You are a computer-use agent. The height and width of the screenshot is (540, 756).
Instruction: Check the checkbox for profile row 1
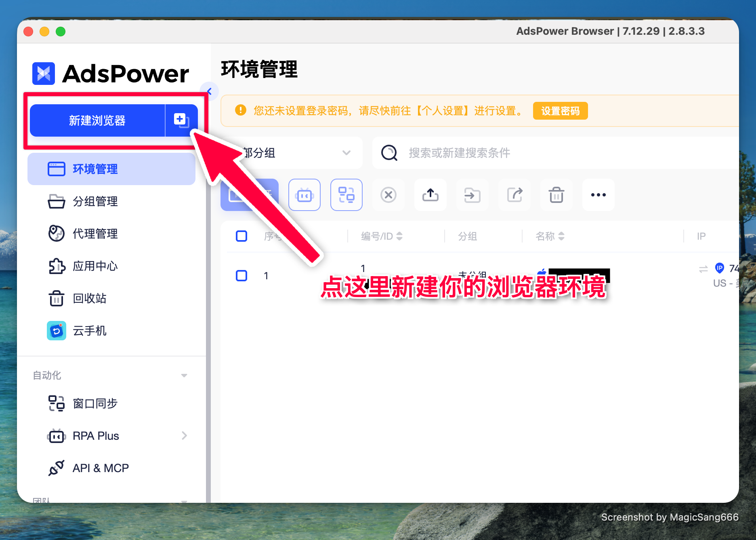pyautogui.click(x=241, y=276)
